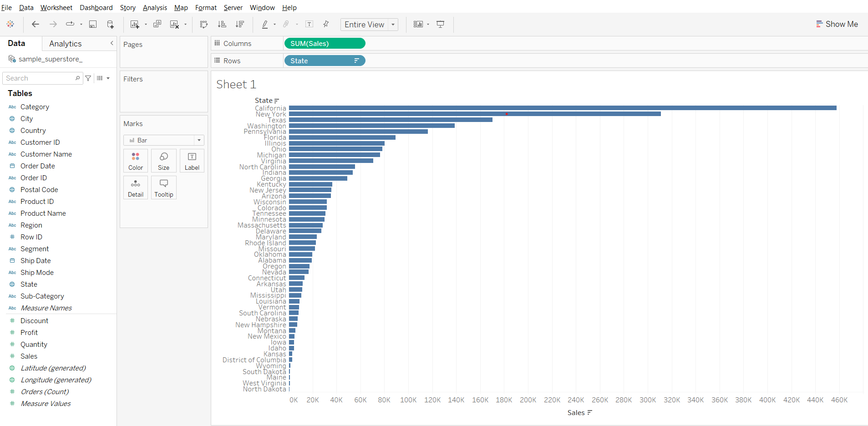Add a new data source
This screenshot has width=868, height=426.
[110, 24]
